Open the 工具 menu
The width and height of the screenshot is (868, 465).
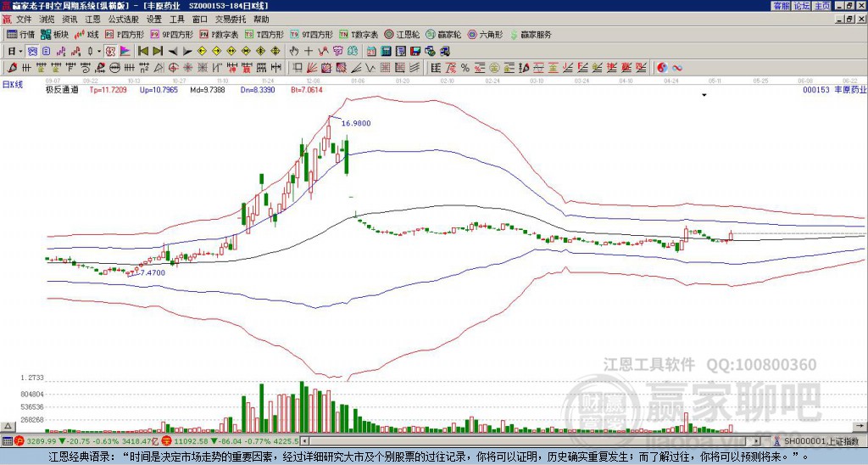point(176,20)
